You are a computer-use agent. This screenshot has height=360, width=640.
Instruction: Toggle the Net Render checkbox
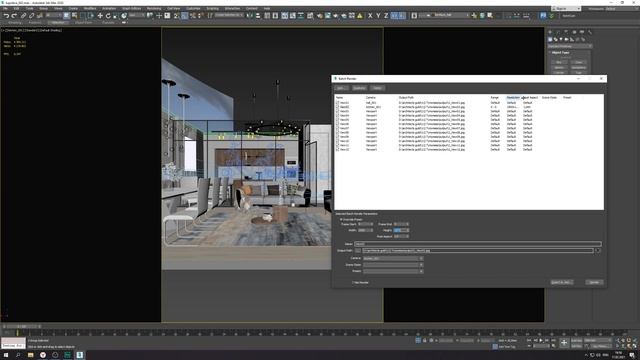(x=353, y=282)
